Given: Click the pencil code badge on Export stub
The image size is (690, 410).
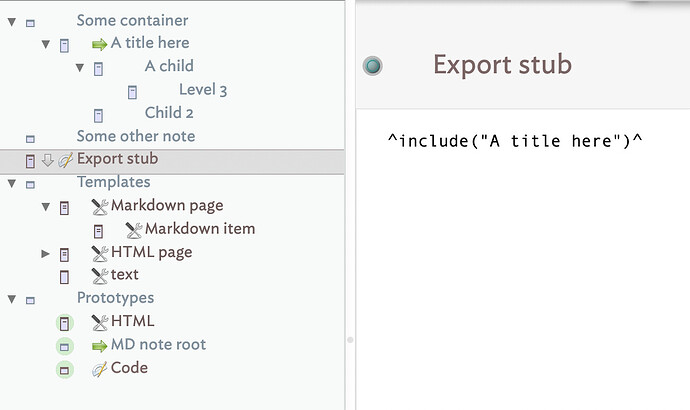Looking at the screenshot, I should 65,160.
